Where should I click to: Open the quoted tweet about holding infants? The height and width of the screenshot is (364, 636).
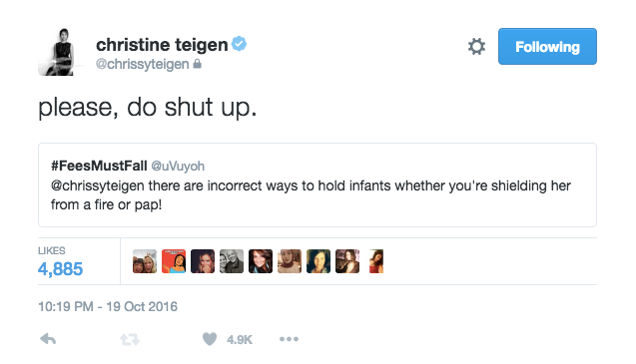tap(318, 184)
